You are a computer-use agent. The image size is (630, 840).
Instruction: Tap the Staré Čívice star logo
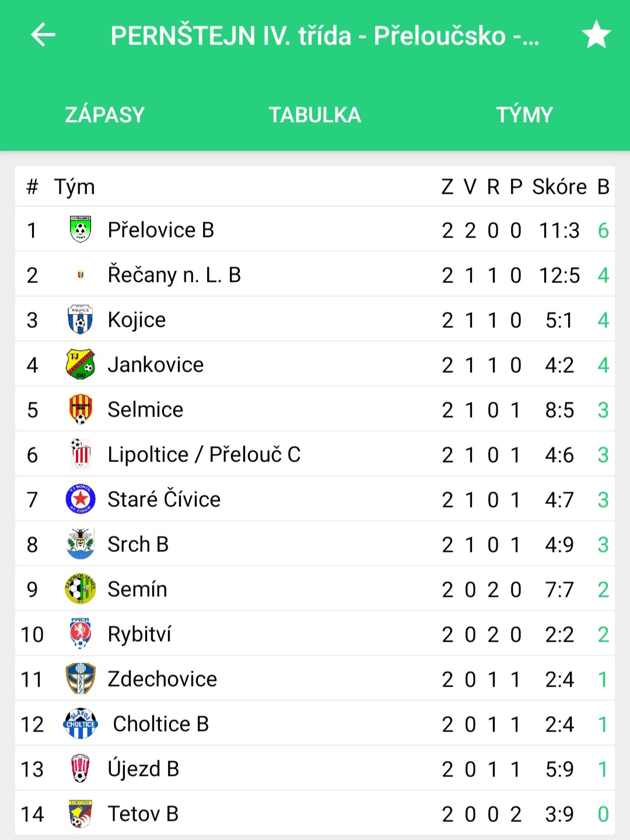pyautogui.click(x=80, y=499)
